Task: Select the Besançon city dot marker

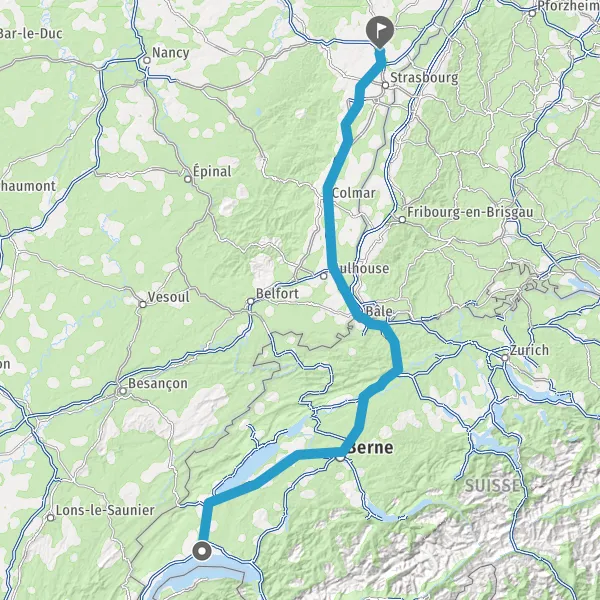Action: point(123,391)
